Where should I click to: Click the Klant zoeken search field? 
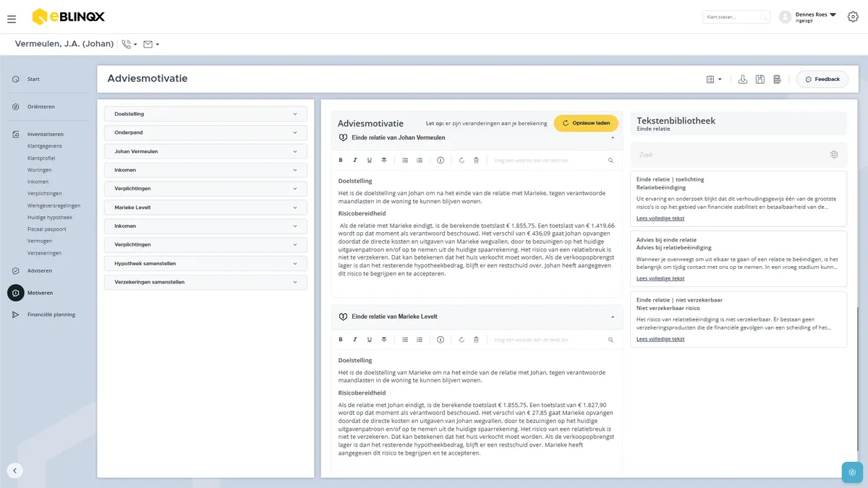coord(736,17)
